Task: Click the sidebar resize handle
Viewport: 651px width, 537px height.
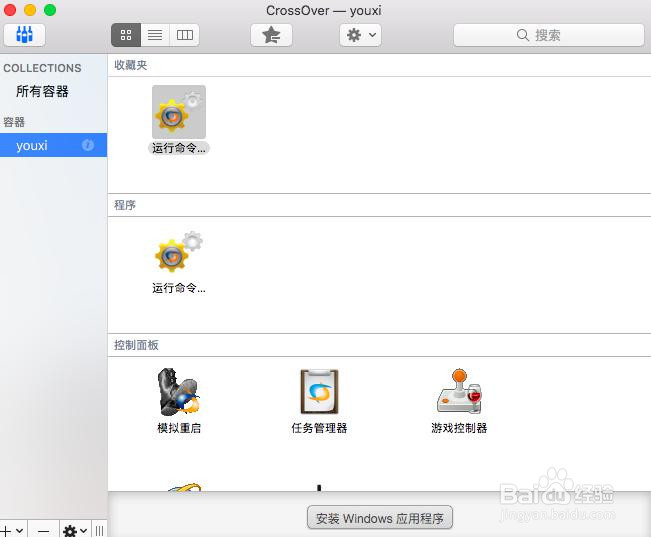Action: [99, 530]
